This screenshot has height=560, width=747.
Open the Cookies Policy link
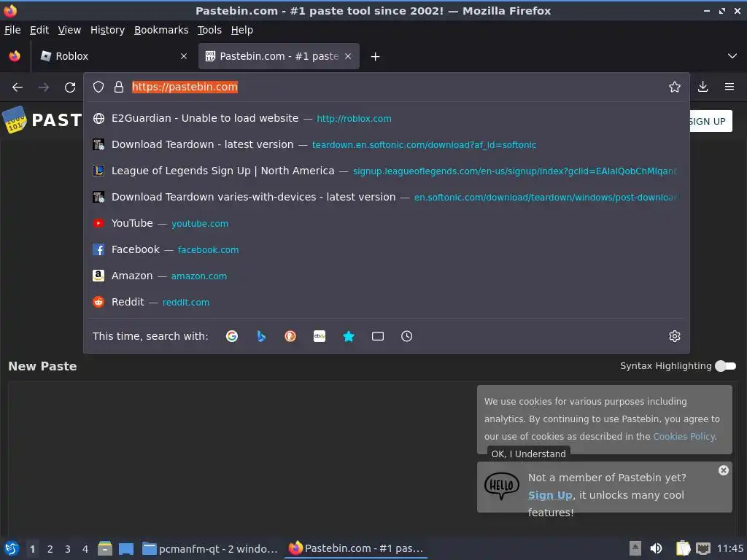[x=684, y=436]
